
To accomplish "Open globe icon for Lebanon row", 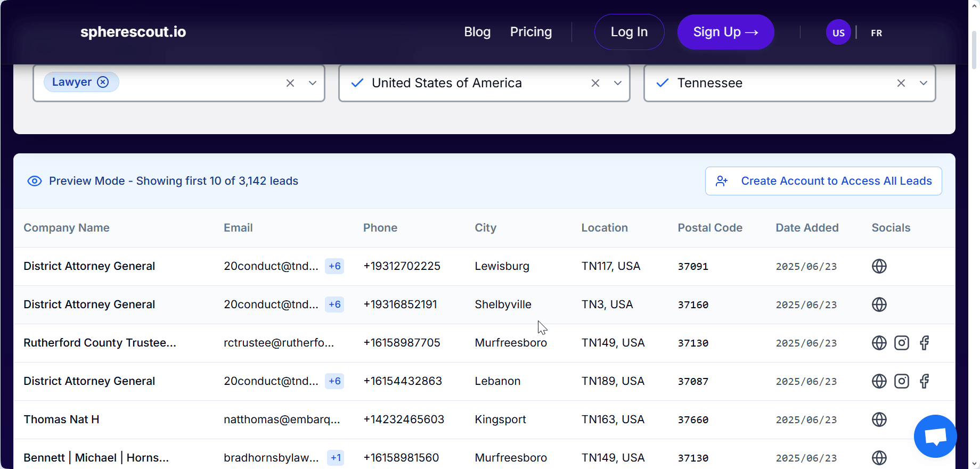I will [x=879, y=381].
